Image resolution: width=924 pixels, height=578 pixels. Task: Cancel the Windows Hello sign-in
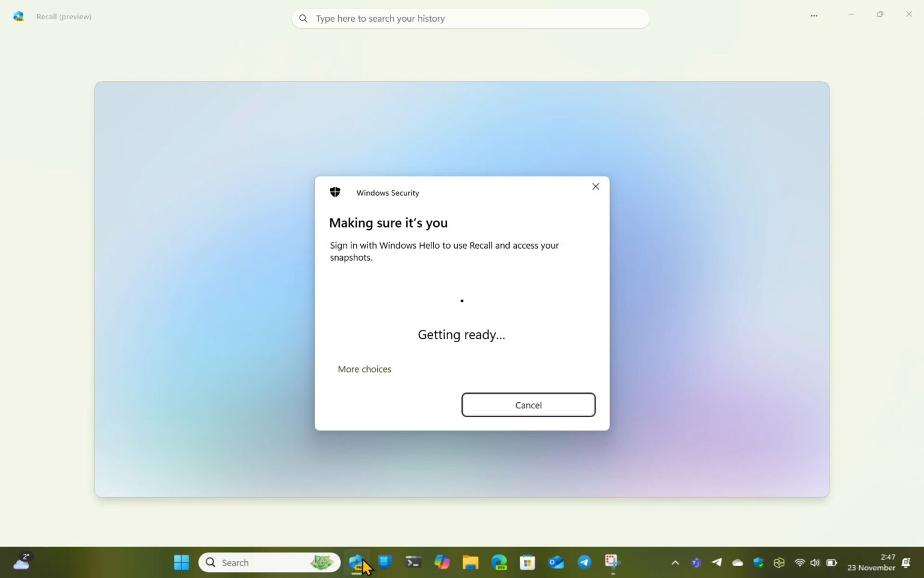528,405
